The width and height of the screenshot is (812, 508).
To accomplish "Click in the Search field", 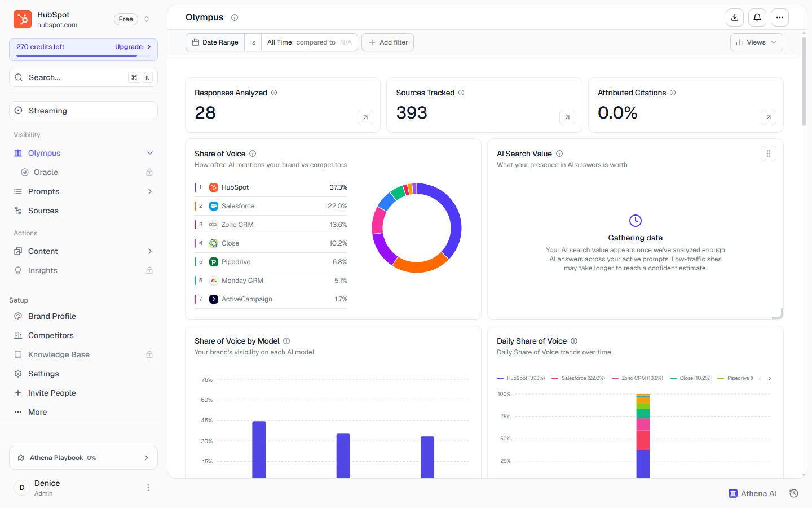I will tap(83, 77).
